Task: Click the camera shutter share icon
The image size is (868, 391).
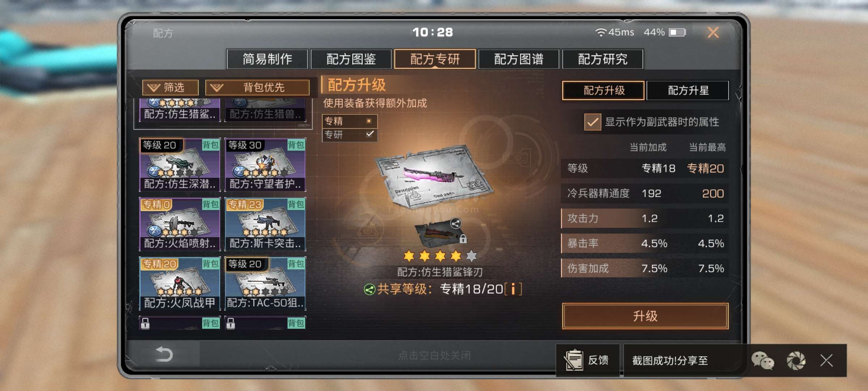Action: (796, 361)
